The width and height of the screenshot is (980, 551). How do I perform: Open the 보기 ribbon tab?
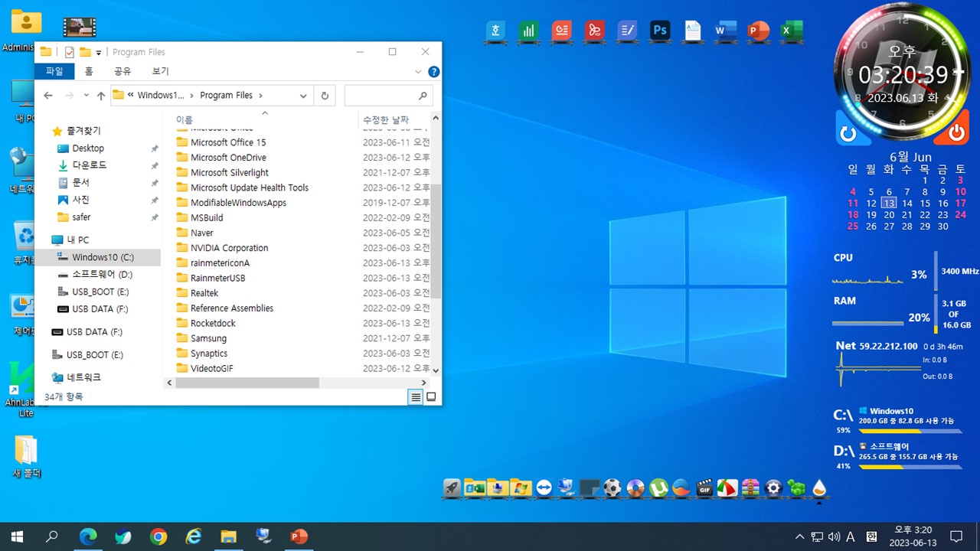point(160,71)
